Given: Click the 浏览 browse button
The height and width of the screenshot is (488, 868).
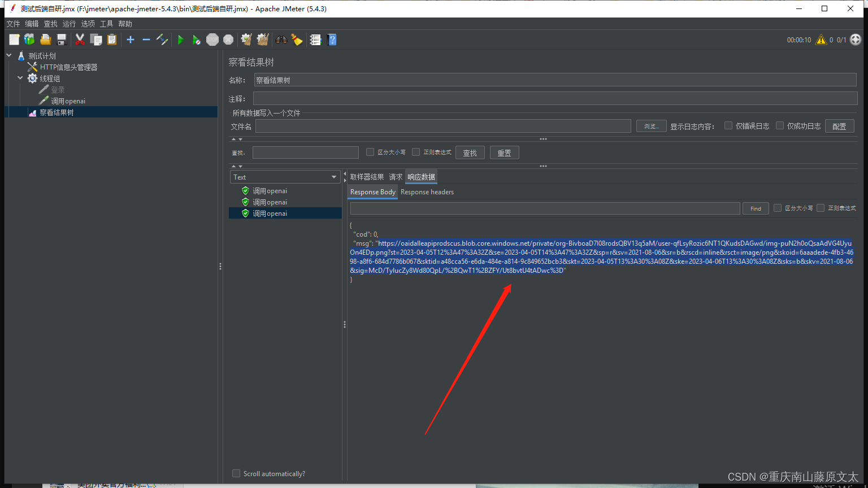Looking at the screenshot, I should pyautogui.click(x=652, y=126).
